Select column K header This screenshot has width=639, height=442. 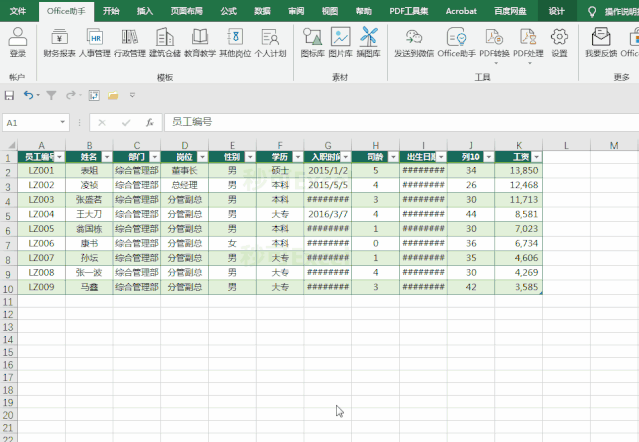click(x=519, y=145)
